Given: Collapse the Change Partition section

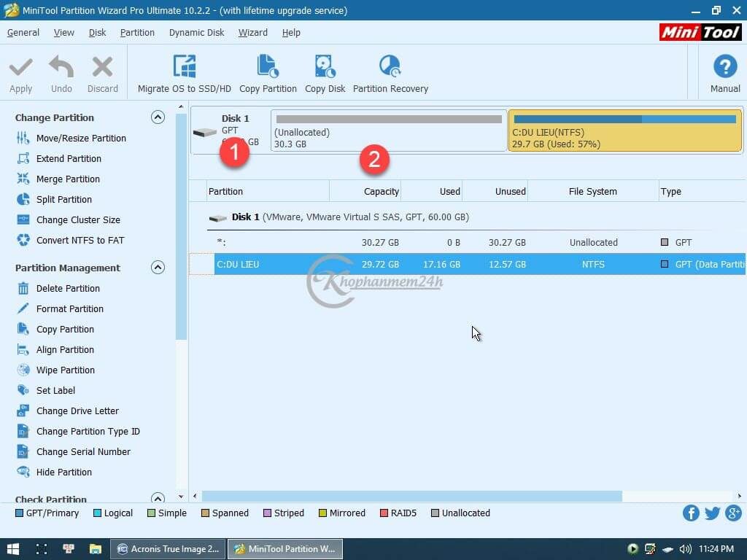Looking at the screenshot, I should coord(158,117).
